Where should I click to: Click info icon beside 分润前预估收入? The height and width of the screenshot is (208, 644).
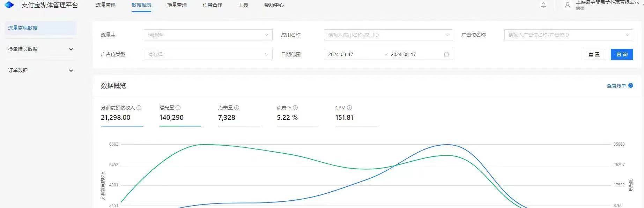click(x=139, y=108)
